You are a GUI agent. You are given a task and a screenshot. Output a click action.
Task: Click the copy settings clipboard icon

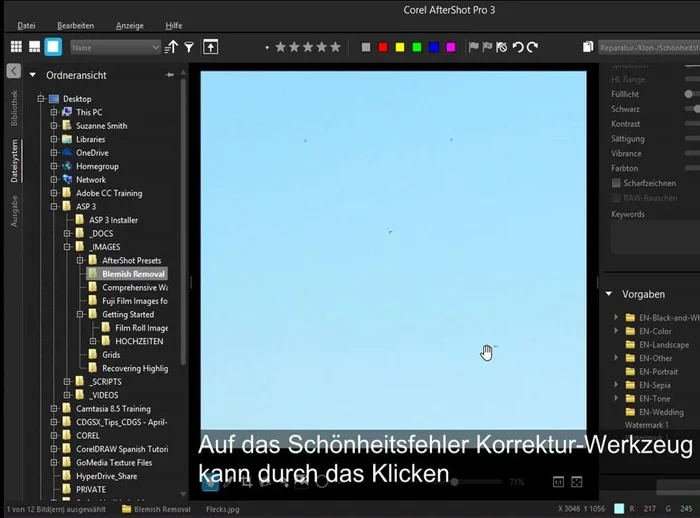[588, 47]
